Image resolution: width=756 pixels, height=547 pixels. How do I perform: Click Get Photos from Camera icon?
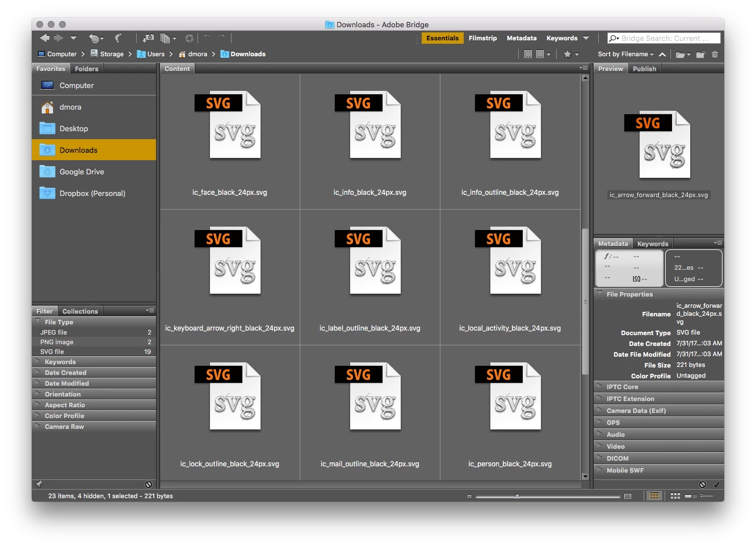coord(148,38)
